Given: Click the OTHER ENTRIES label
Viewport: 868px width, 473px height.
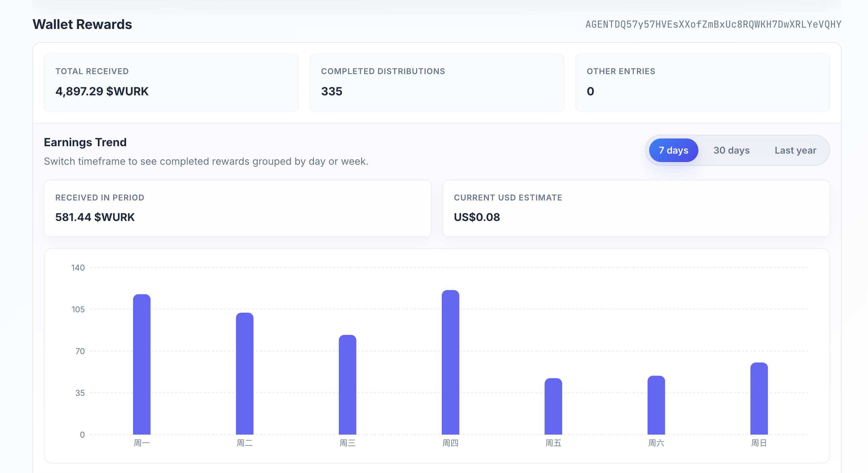Looking at the screenshot, I should point(621,71).
